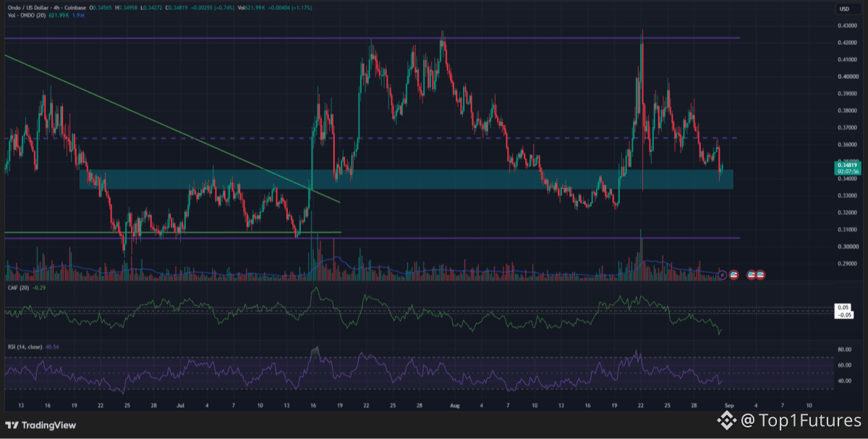This screenshot has height=439, width=868.
Task: Click the 0.29000 price axis label
Action: click(846, 263)
